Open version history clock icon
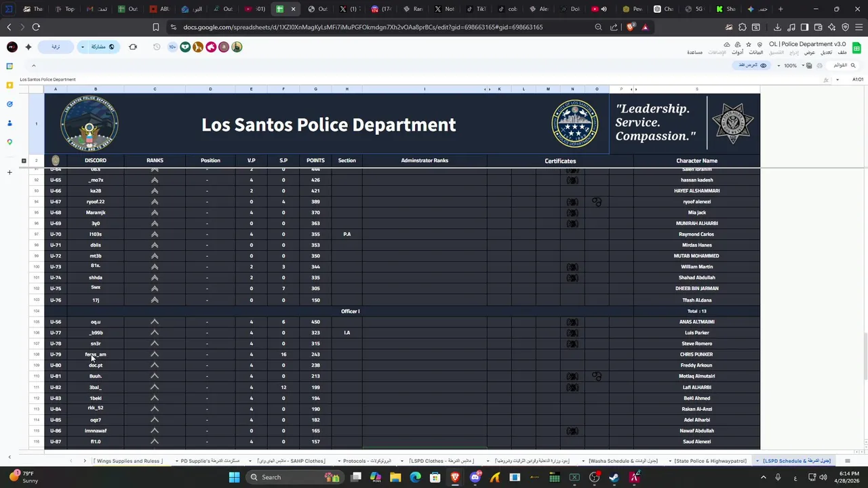 tap(157, 47)
